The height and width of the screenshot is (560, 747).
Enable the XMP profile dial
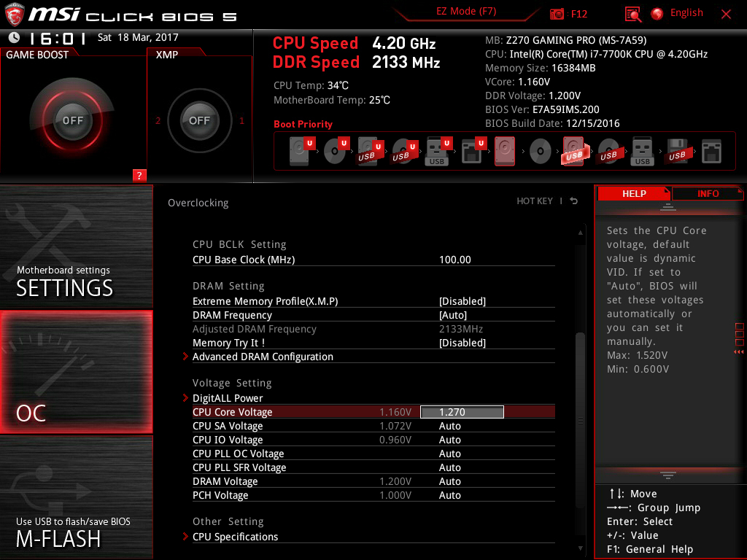(199, 121)
